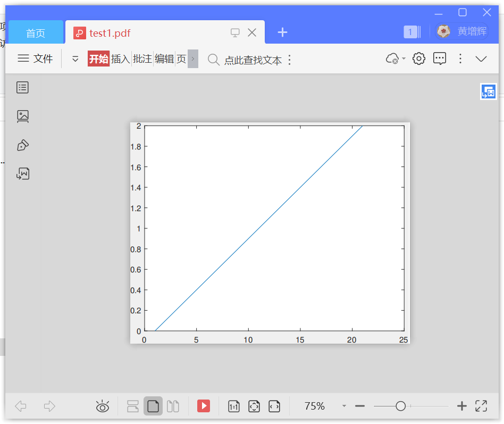Click the fit-to-page zoom icon

254,406
